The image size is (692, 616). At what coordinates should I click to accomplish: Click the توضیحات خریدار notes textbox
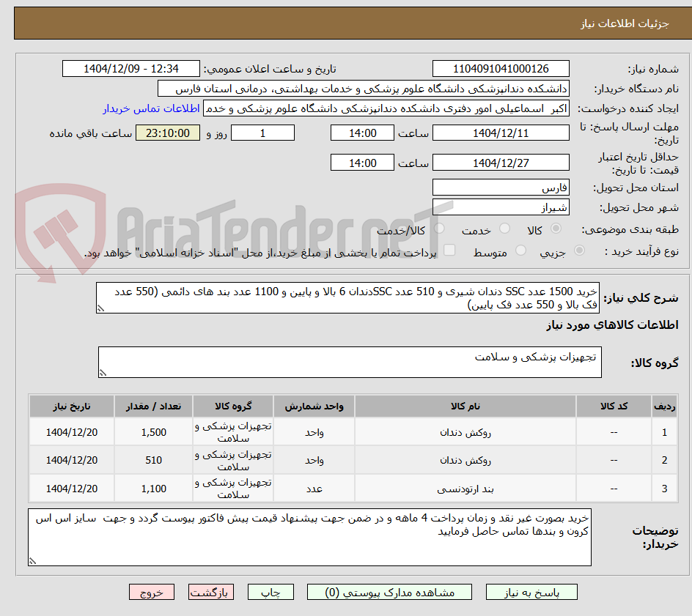click(309, 537)
